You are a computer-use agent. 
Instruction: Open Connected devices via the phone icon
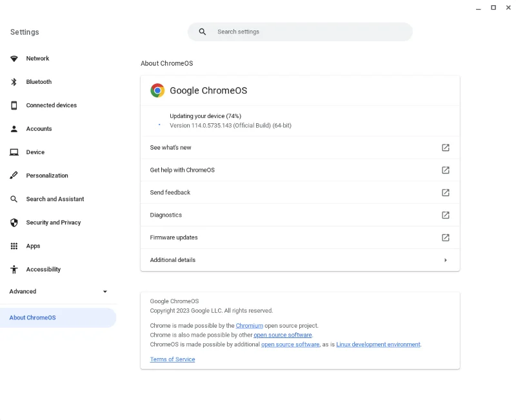14,105
